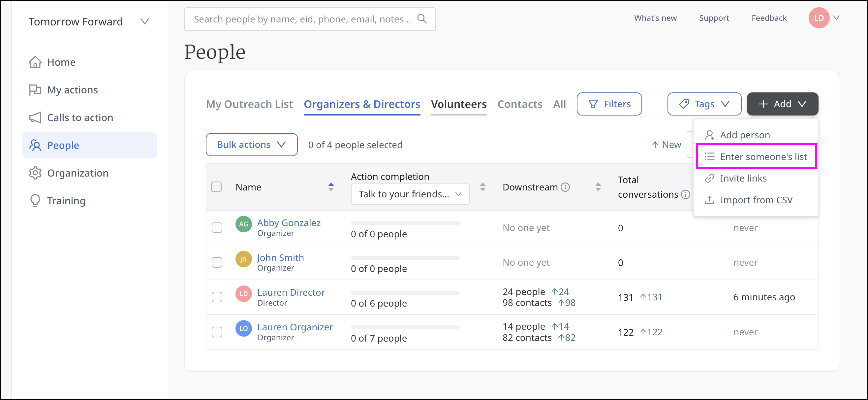868x400 pixels.
Task: Click the LD user avatar
Action: pos(819,18)
